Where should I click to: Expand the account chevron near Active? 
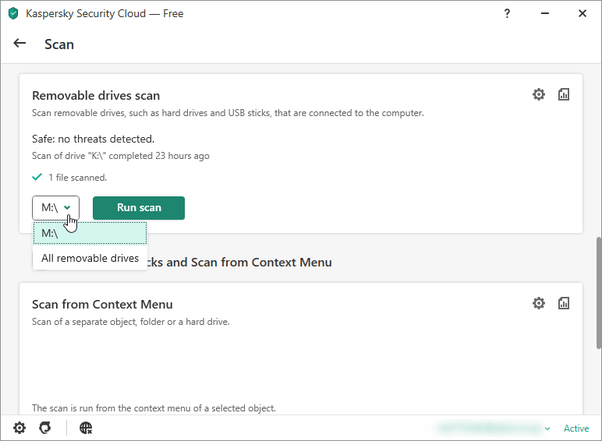(547, 428)
